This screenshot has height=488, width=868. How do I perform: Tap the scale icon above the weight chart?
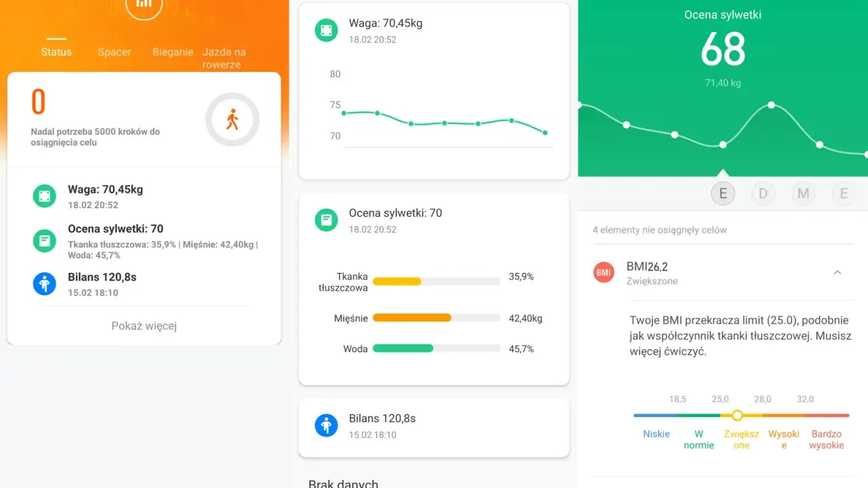(x=327, y=30)
